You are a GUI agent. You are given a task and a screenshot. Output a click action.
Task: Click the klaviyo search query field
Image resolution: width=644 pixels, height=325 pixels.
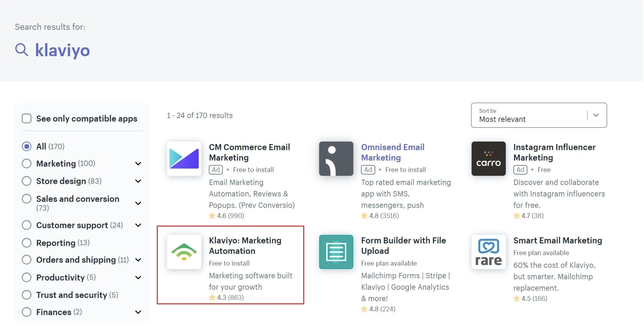click(x=62, y=50)
